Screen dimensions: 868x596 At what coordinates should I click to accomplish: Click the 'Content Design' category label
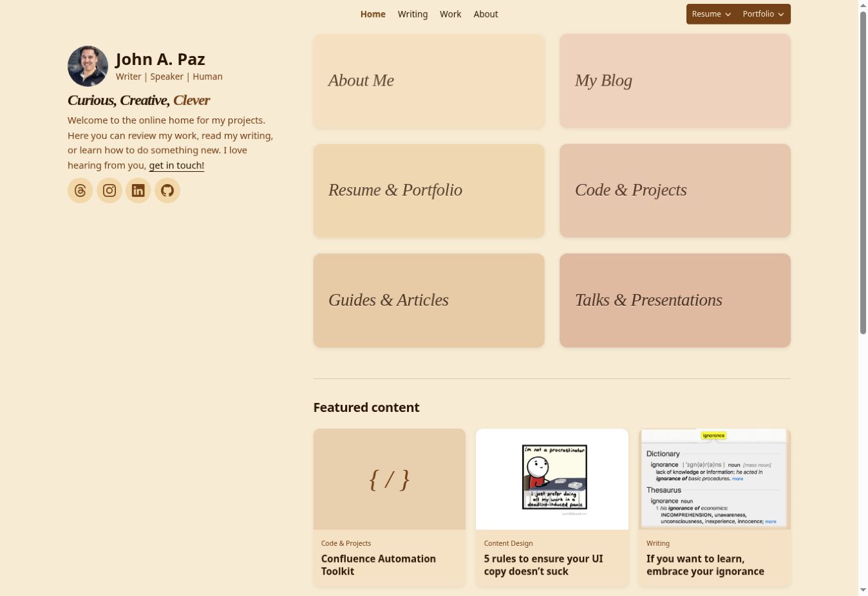point(508,543)
